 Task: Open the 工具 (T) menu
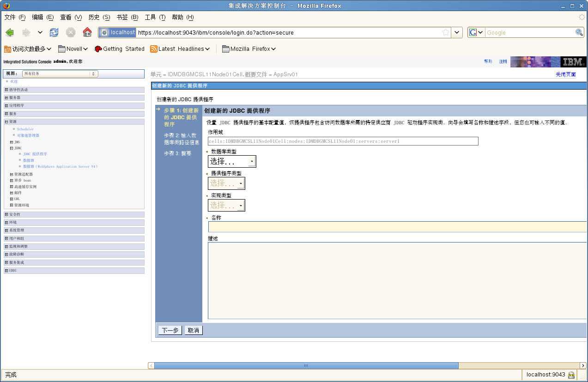(x=155, y=17)
